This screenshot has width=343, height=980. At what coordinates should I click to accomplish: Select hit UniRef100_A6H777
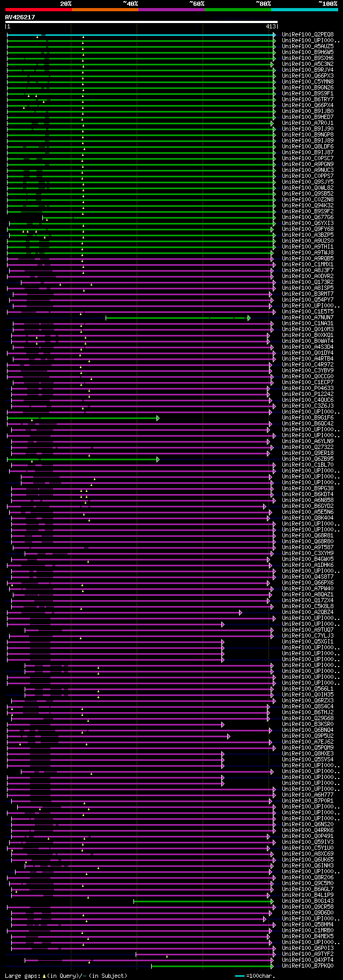click(x=308, y=795)
